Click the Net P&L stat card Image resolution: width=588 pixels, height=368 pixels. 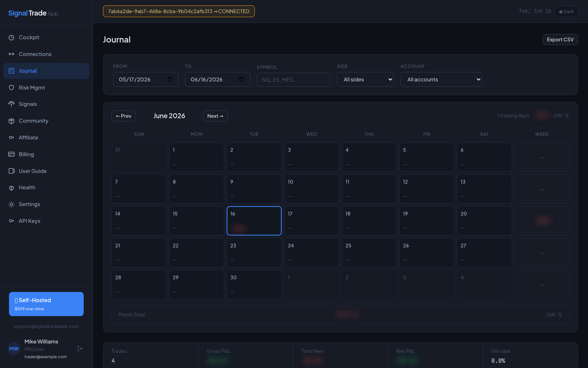tap(435, 355)
